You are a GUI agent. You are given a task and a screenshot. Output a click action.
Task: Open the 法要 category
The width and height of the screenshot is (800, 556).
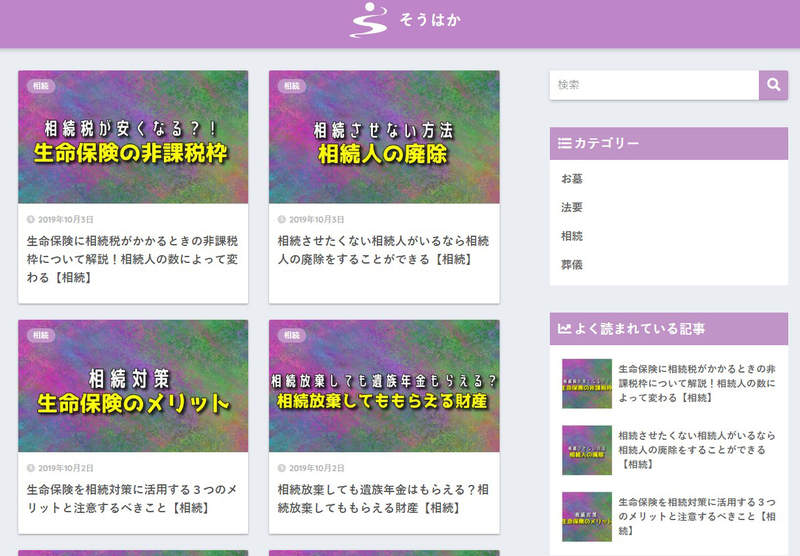(572, 207)
